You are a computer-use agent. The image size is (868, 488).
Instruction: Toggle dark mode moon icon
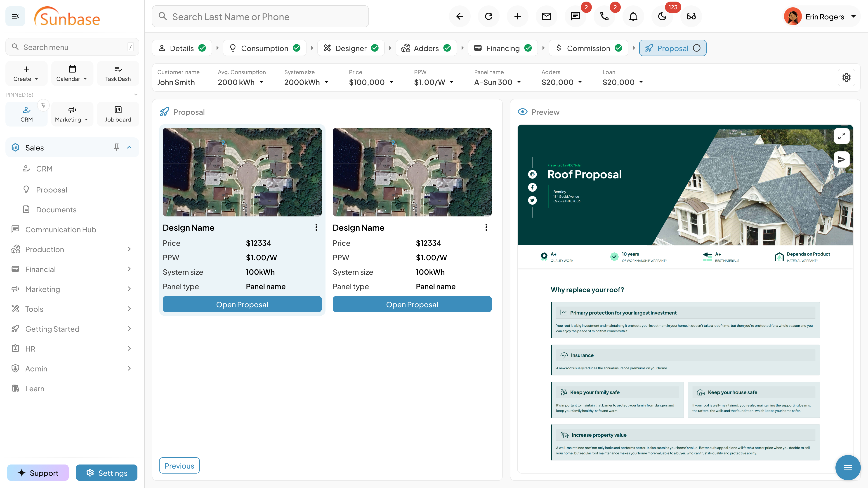click(x=662, y=16)
